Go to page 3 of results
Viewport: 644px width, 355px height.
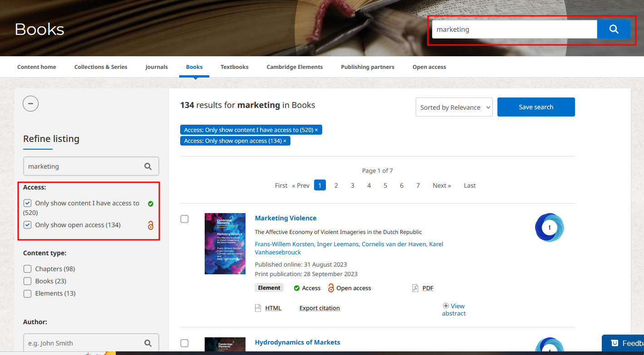[x=353, y=185]
